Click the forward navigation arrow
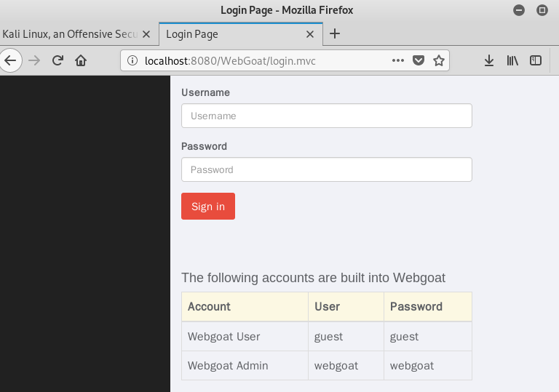Viewport: 559px width, 392px height. coord(34,60)
